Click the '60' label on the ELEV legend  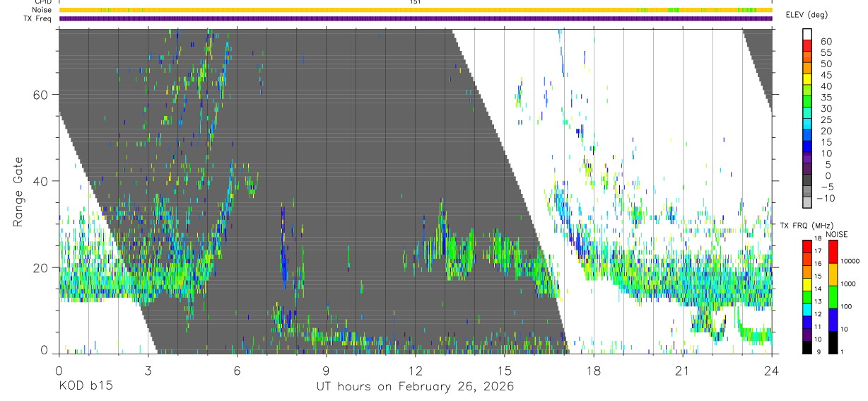pyautogui.click(x=826, y=41)
